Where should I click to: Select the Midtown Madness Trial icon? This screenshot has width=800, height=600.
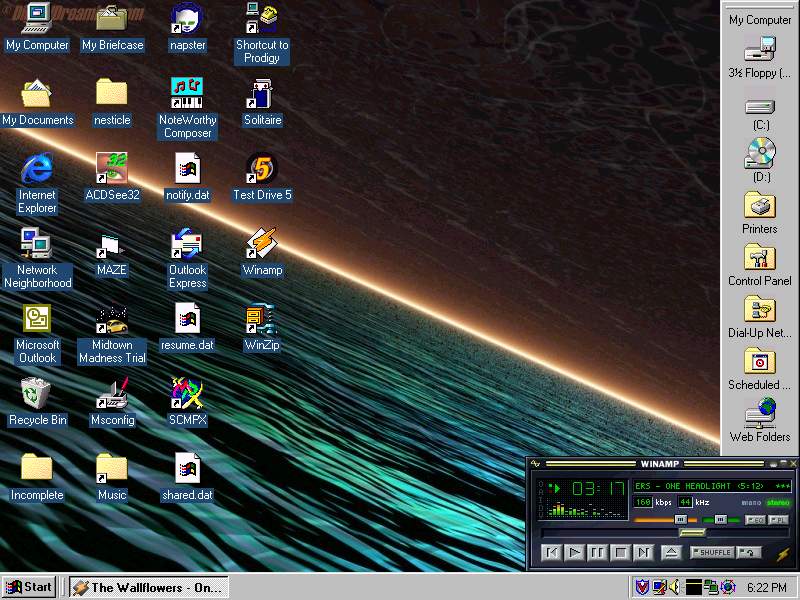click(112, 320)
